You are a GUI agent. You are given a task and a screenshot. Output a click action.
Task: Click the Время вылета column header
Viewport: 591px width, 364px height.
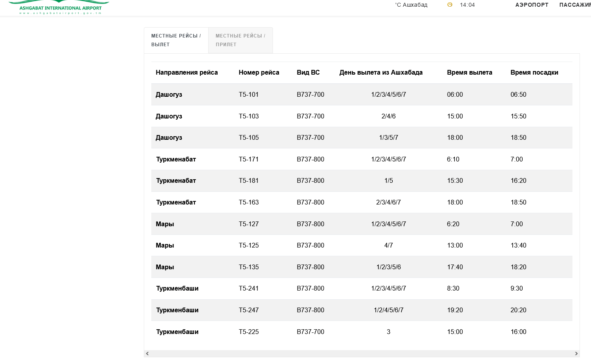[469, 72]
